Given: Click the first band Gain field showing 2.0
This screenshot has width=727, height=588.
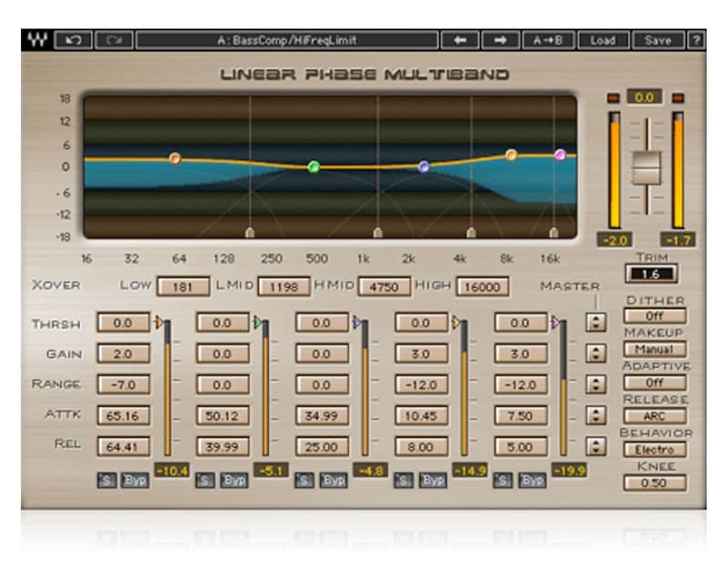Looking at the screenshot, I should click(x=124, y=354).
